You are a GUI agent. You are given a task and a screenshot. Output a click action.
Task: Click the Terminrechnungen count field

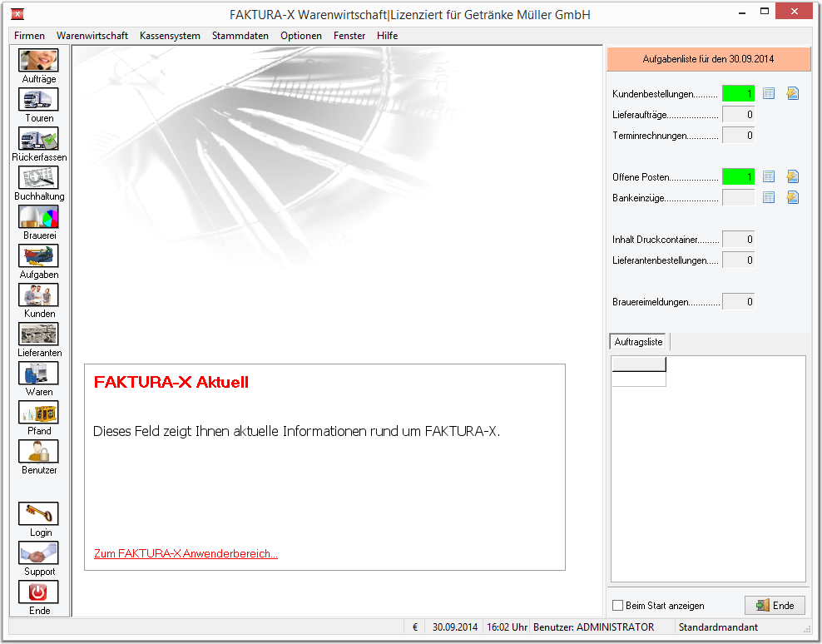738,136
